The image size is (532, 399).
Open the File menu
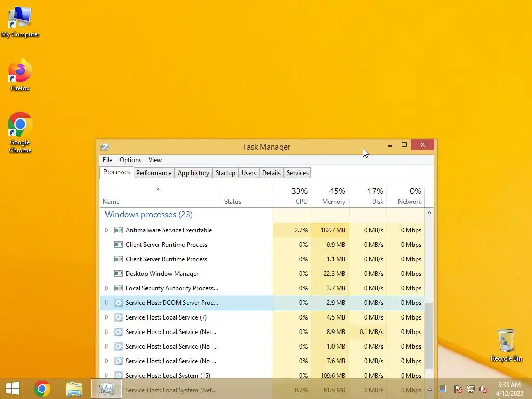[x=108, y=160]
